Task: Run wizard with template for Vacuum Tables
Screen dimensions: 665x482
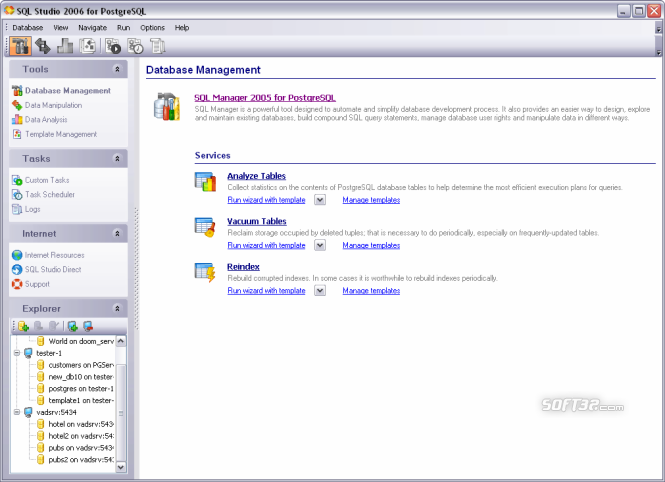Action: (x=266, y=245)
